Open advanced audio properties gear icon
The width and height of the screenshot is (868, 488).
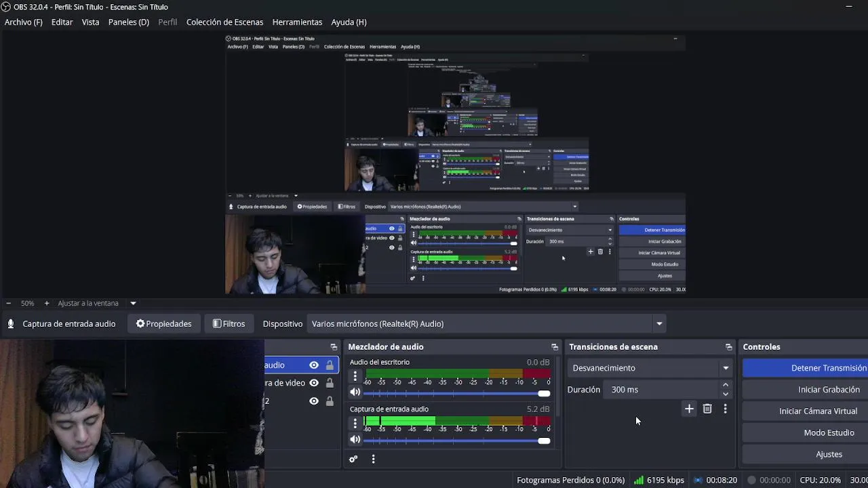(353, 460)
